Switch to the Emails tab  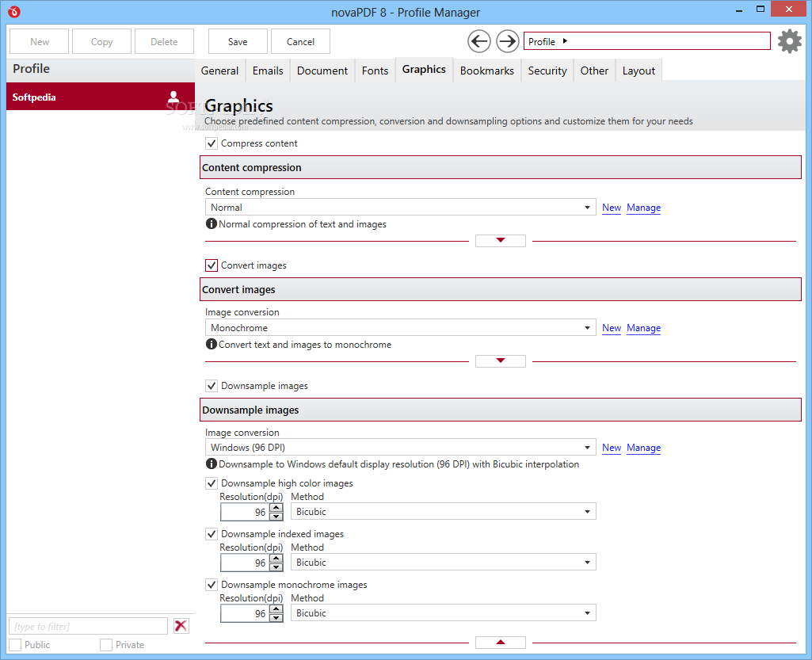tap(268, 71)
